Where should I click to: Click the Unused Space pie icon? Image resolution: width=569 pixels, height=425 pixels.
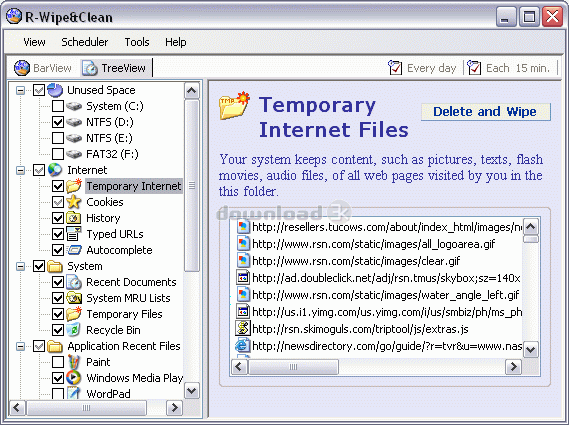pyautogui.click(x=55, y=90)
